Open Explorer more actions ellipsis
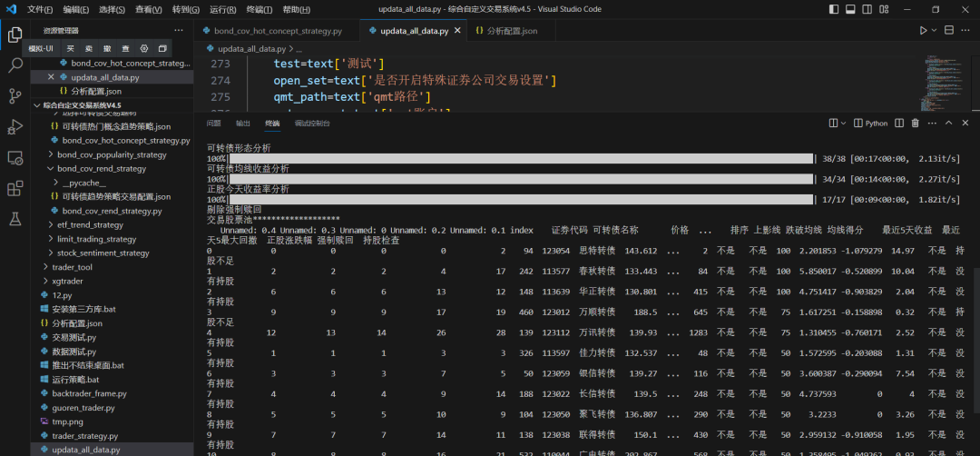Viewport: 980px width, 456px height. click(179, 30)
